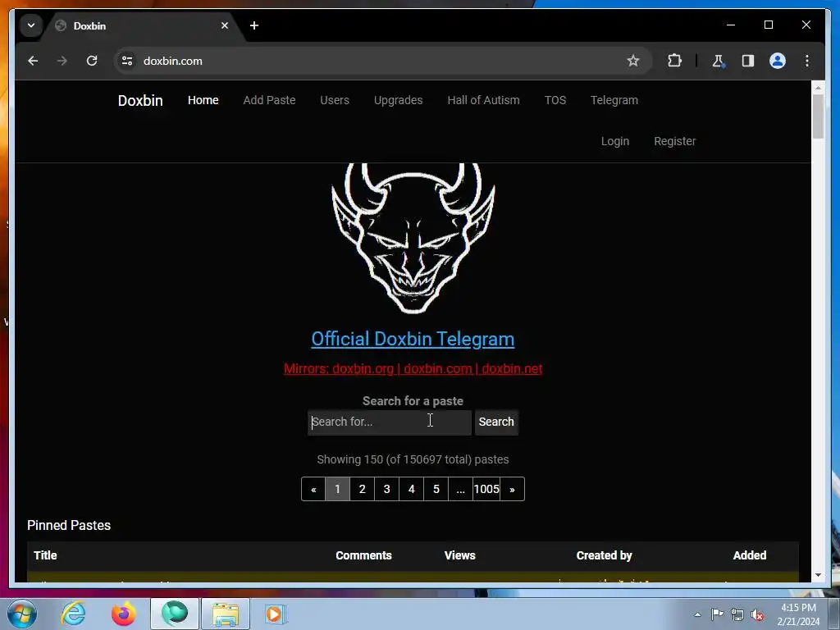This screenshot has width=840, height=630.
Task: Click the Doxbin brand logo text
Action: pyautogui.click(x=140, y=101)
